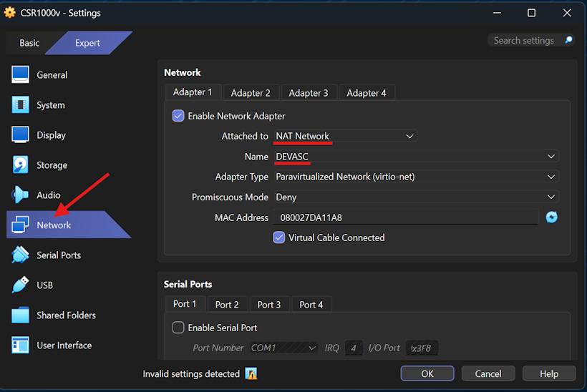Viewport: 587px width, 392px height.
Task: Open the Shared Folders icon
Action: pyautogui.click(x=20, y=315)
